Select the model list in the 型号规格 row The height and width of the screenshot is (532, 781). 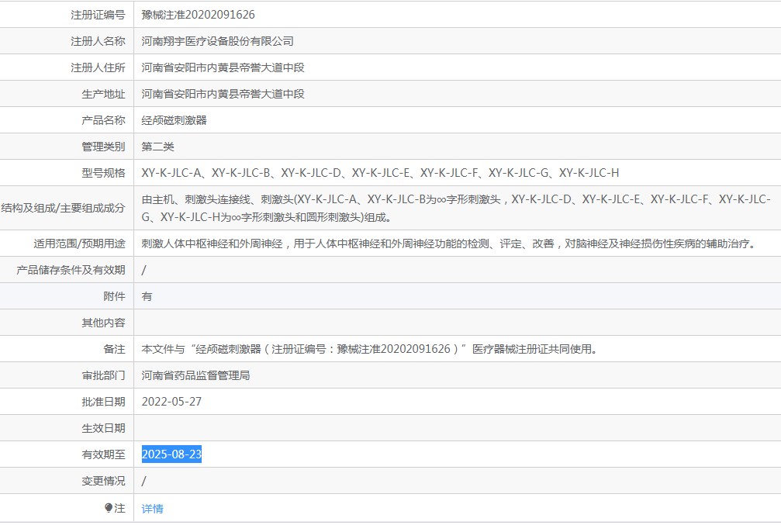coord(381,174)
